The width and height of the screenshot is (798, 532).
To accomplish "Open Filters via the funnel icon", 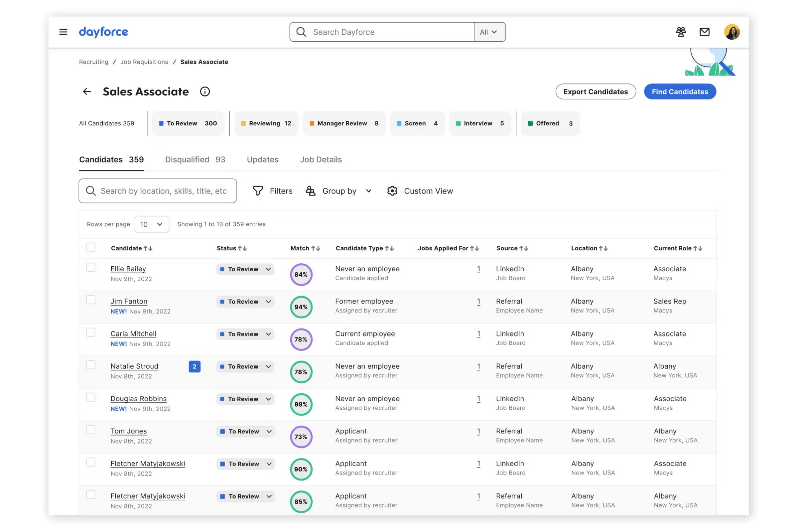I will [x=258, y=191].
